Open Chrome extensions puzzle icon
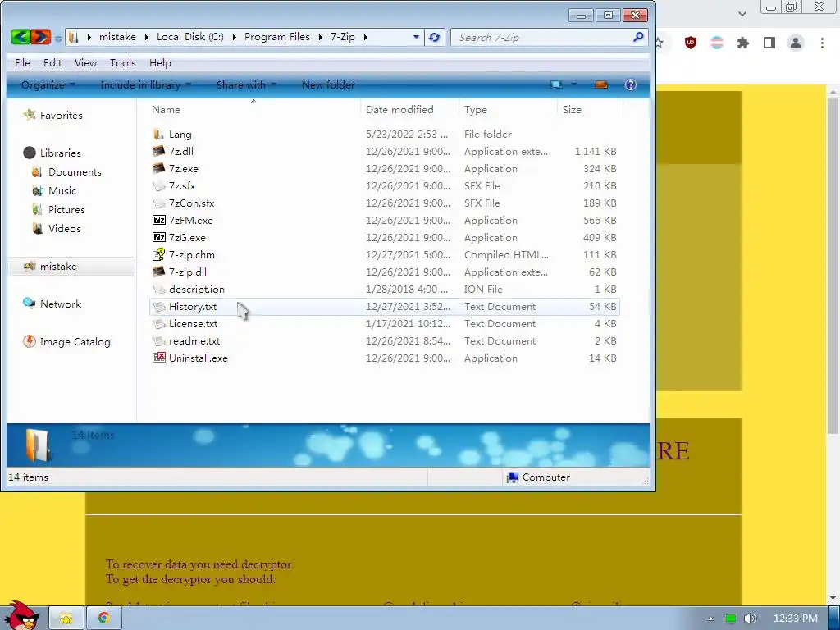 point(742,43)
